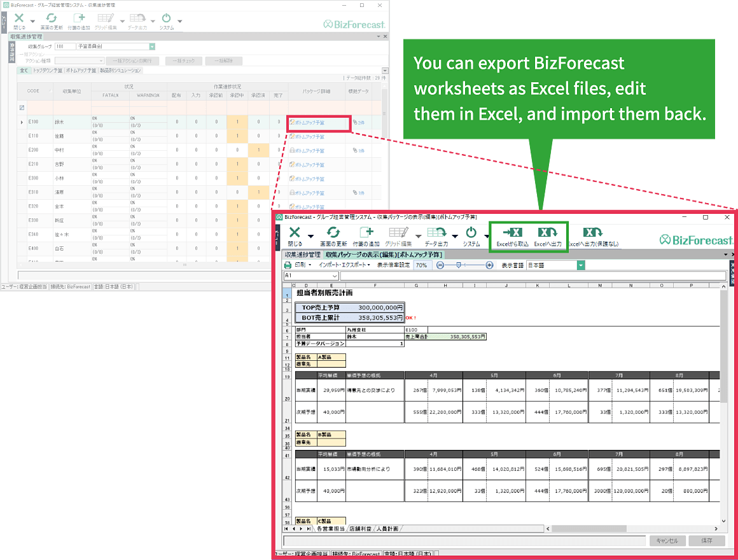Screen dimensions: 738x560
Task: Open the アクション種類 dropdown in back window
Action: (101, 60)
